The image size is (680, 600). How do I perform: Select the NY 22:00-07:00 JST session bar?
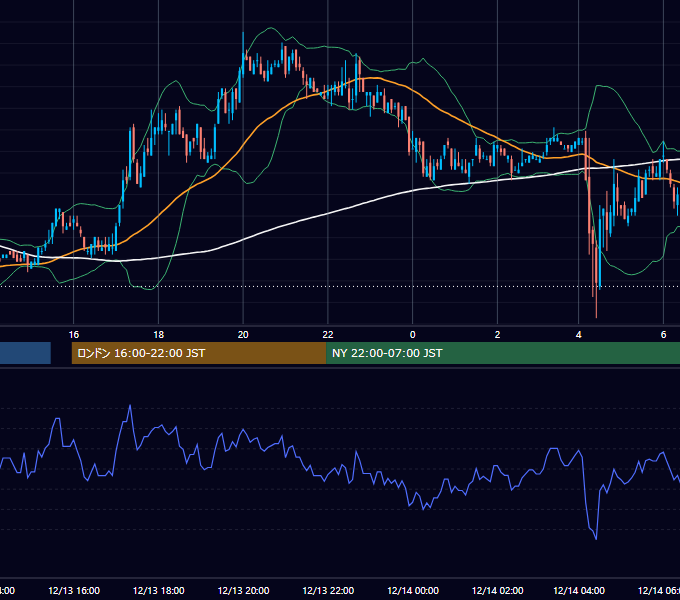(503, 353)
